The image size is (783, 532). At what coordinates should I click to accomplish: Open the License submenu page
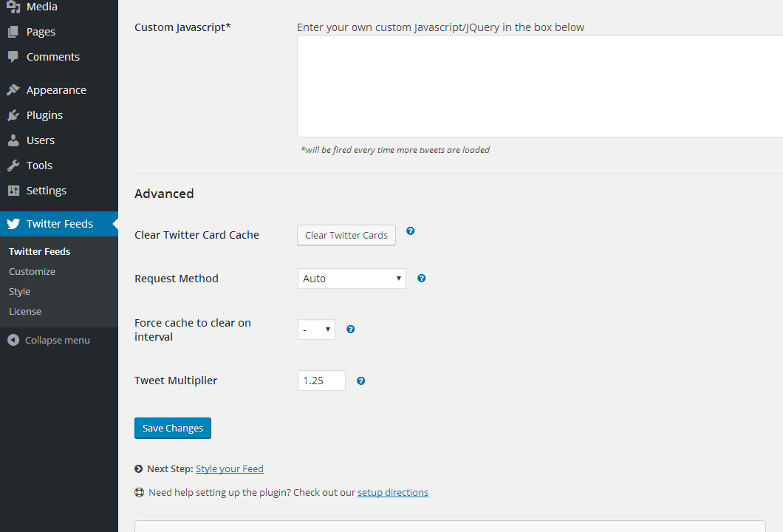point(25,312)
